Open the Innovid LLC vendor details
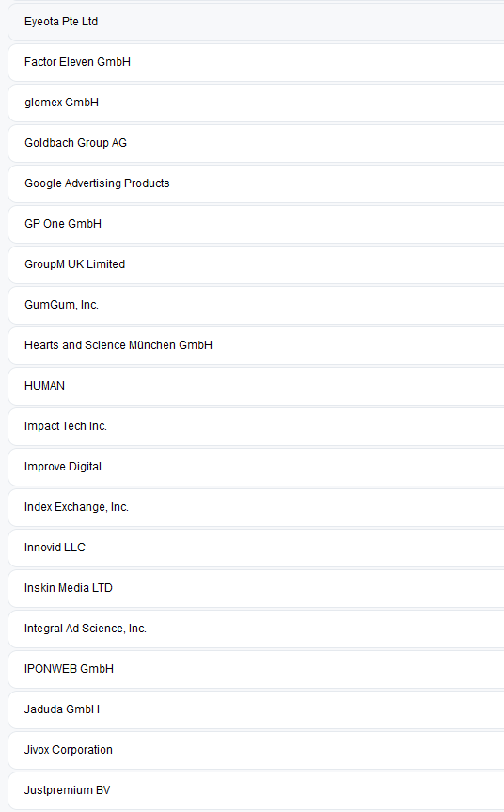The height and width of the screenshot is (812, 504). (256, 548)
